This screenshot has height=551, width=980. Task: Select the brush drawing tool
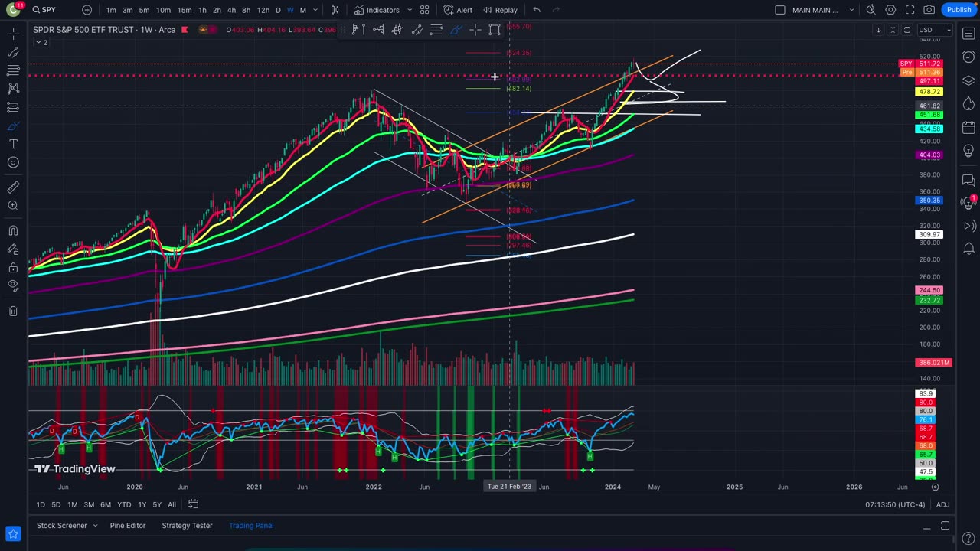tap(13, 126)
